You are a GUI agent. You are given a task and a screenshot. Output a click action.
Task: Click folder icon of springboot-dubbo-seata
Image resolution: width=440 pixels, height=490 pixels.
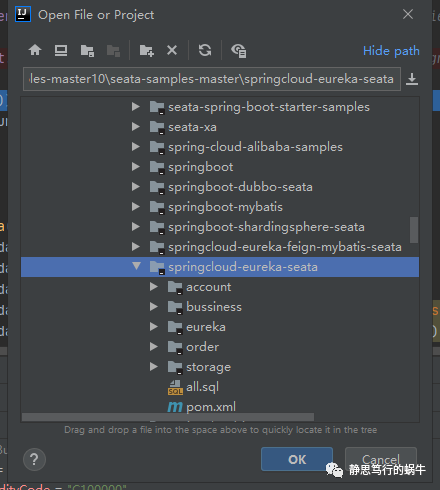[x=157, y=187]
